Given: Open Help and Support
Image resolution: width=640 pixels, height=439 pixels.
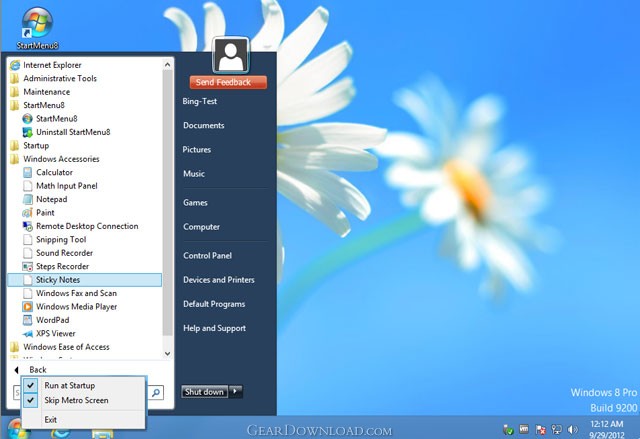Looking at the screenshot, I should coord(215,328).
